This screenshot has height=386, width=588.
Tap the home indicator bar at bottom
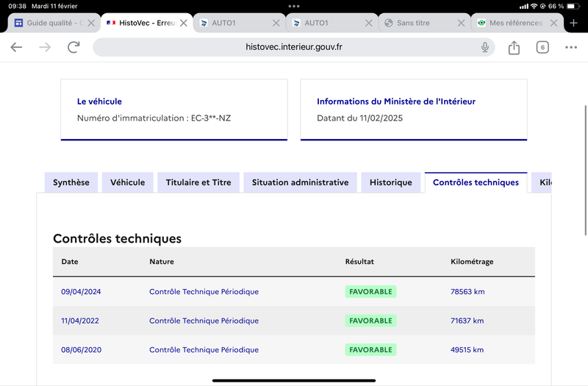[294, 380]
